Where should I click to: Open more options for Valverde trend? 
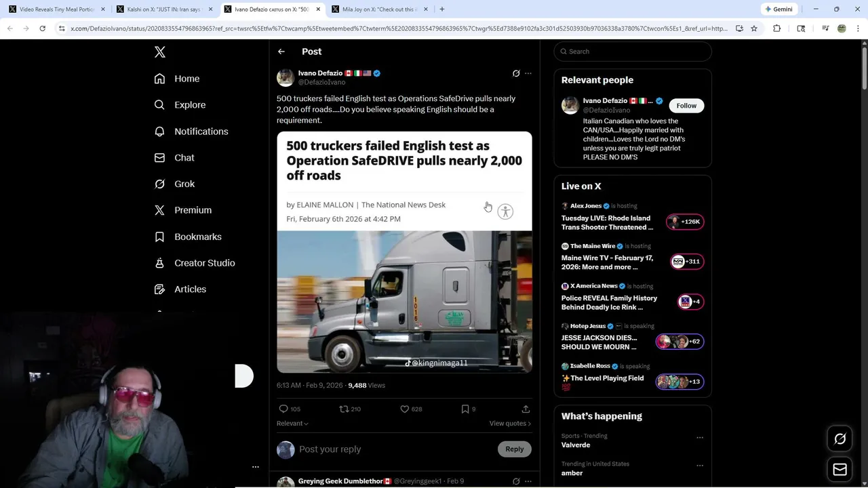[700, 437]
